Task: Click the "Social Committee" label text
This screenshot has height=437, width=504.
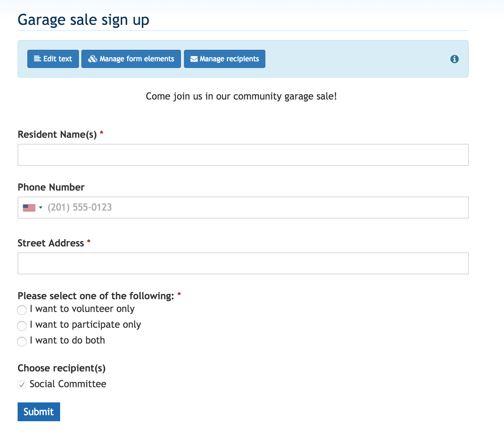Action: coord(68,384)
